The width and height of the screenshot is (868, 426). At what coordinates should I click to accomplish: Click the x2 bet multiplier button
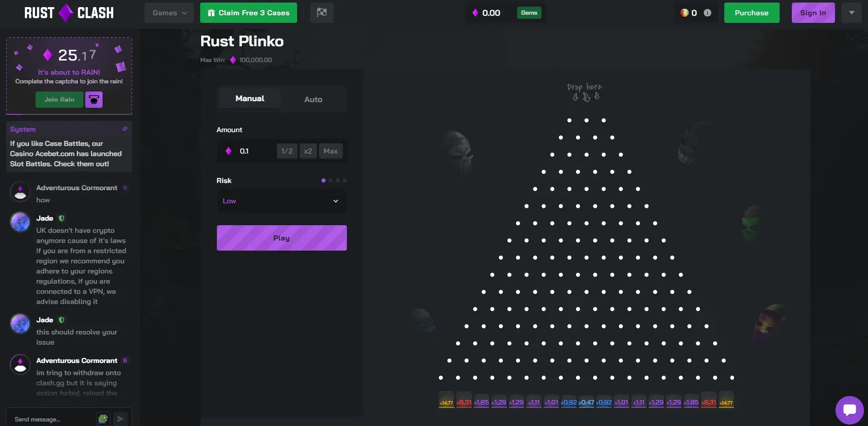308,151
